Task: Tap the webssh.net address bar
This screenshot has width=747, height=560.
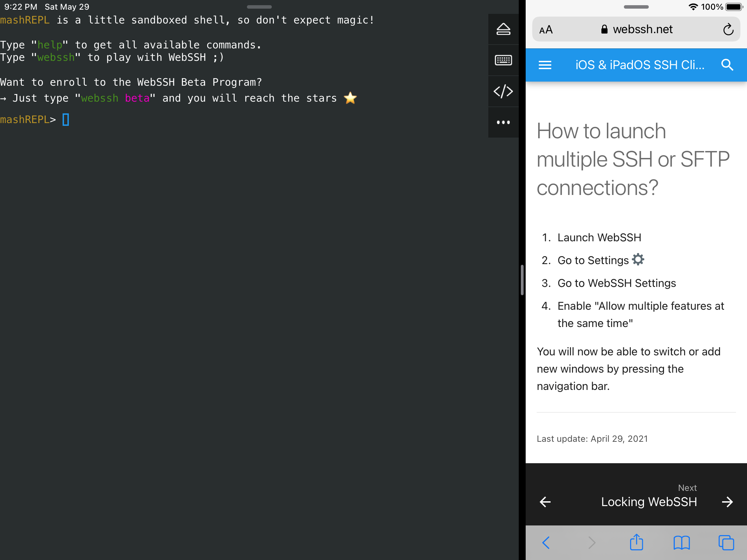Action: [636, 29]
